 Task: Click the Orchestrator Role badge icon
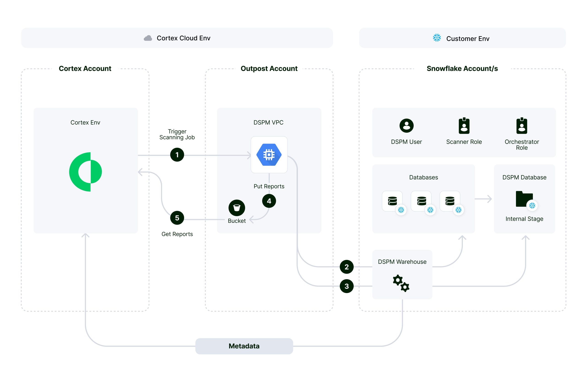tap(521, 126)
